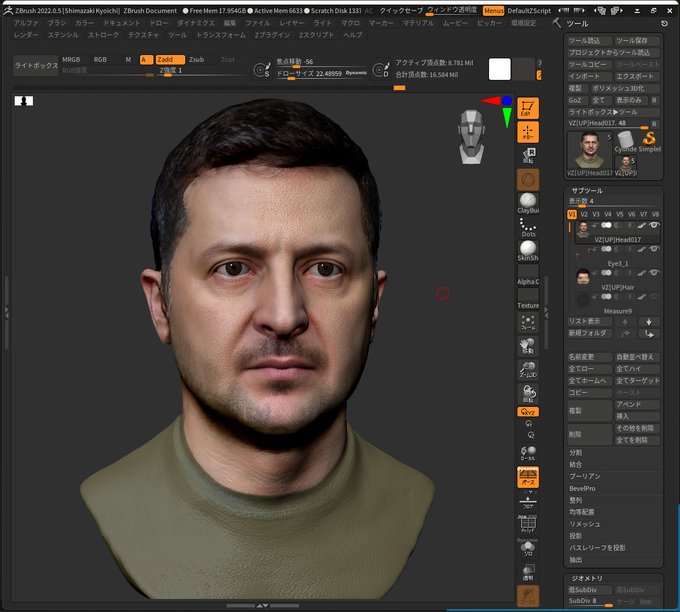This screenshot has width=680, height=612.
Task: Open the Zプラグイン menu
Action: pos(273,34)
